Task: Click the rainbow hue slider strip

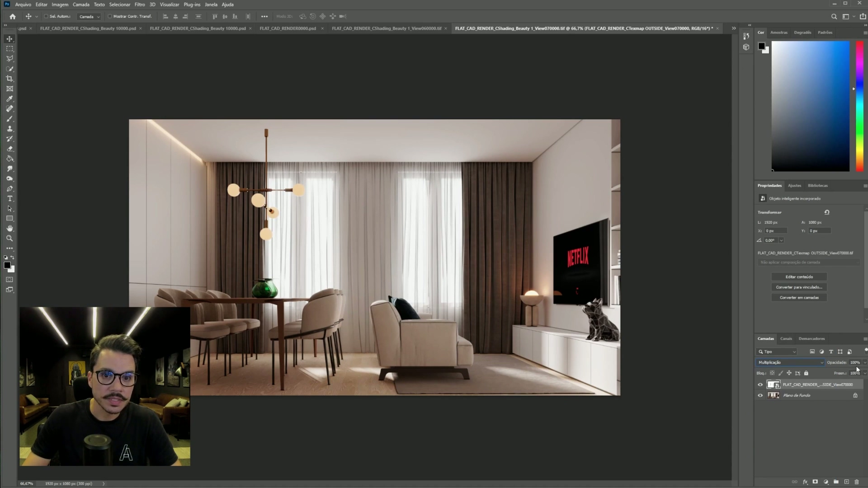Action: 859,106
